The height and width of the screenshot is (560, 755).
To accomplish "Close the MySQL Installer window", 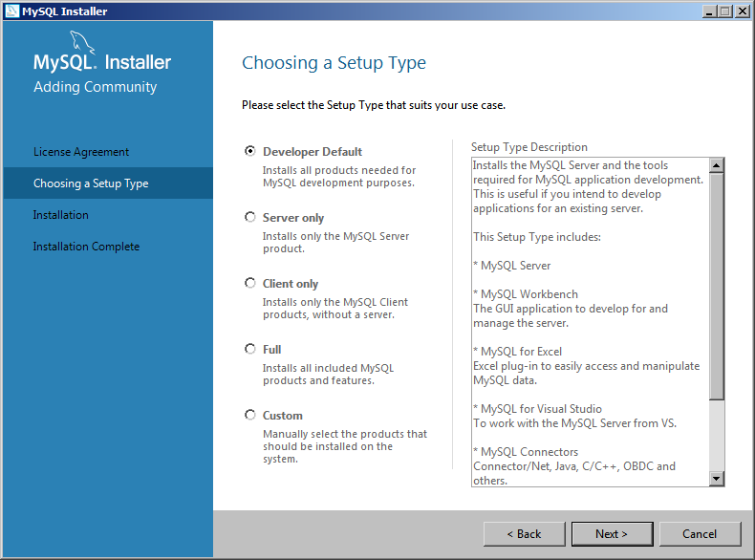I will click(743, 11).
